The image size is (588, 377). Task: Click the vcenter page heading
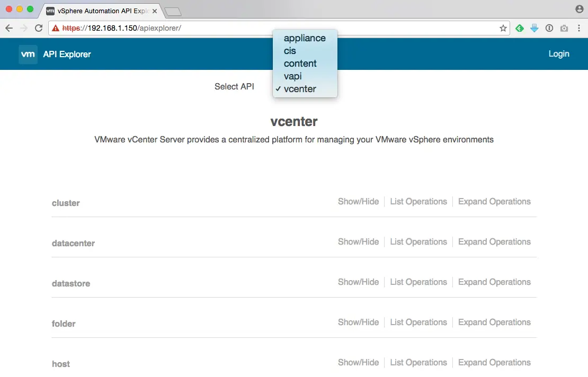pos(294,121)
